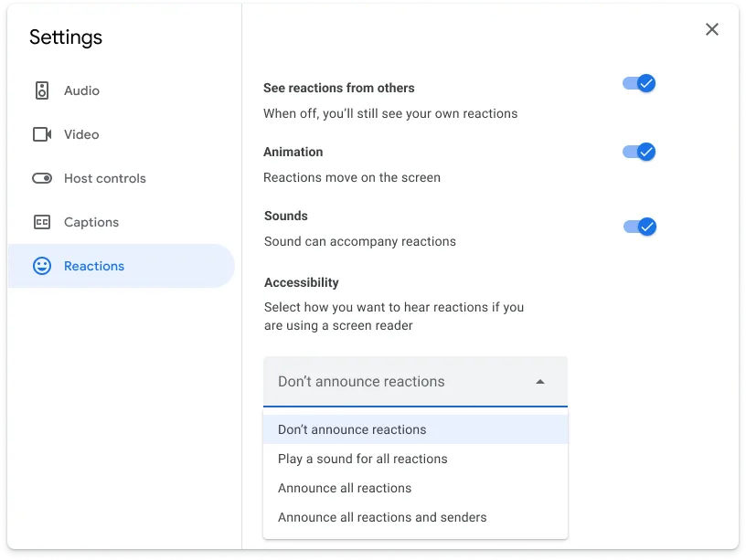The width and height of the screenshot is (746, 560).
Task: Select Don't announce reactions highlighted option
Action: point(352,429)
